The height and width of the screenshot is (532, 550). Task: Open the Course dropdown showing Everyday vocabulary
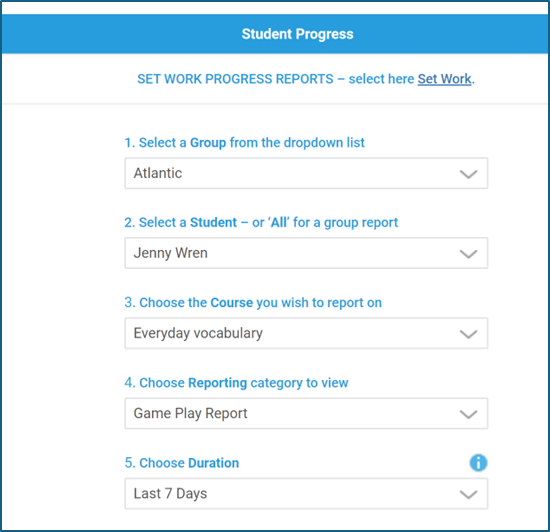point(306,333)
